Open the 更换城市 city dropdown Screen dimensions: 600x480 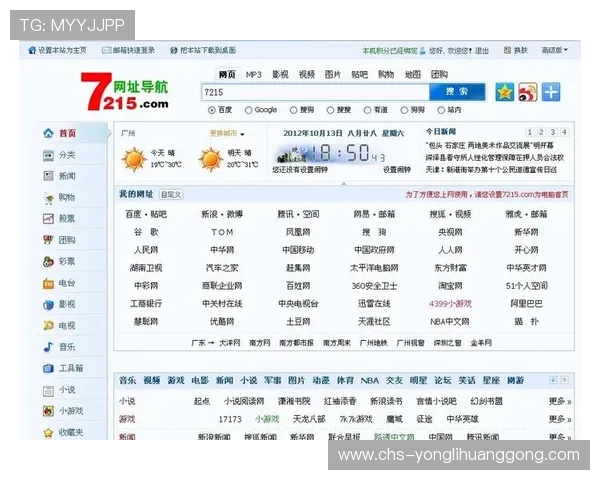coord(227,134)
